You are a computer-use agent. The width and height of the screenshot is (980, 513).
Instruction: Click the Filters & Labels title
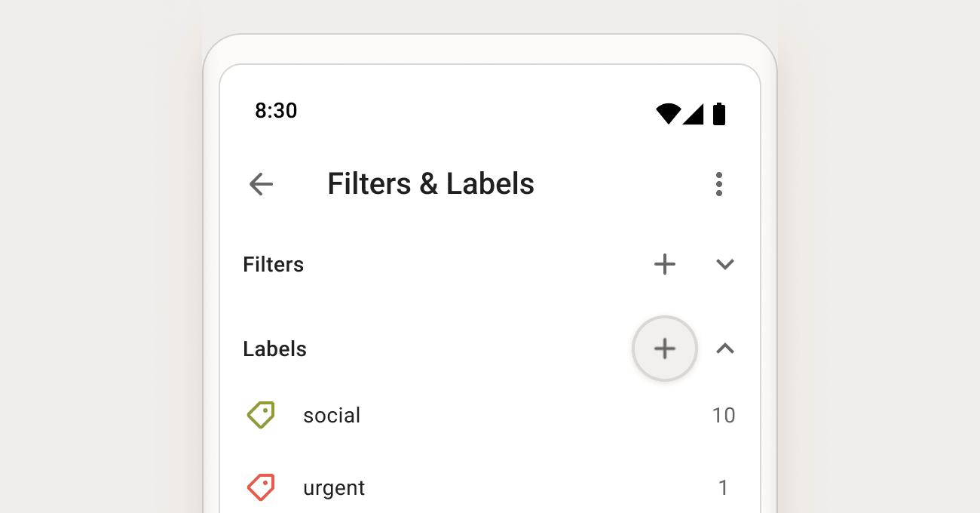[x=430, y=183]
